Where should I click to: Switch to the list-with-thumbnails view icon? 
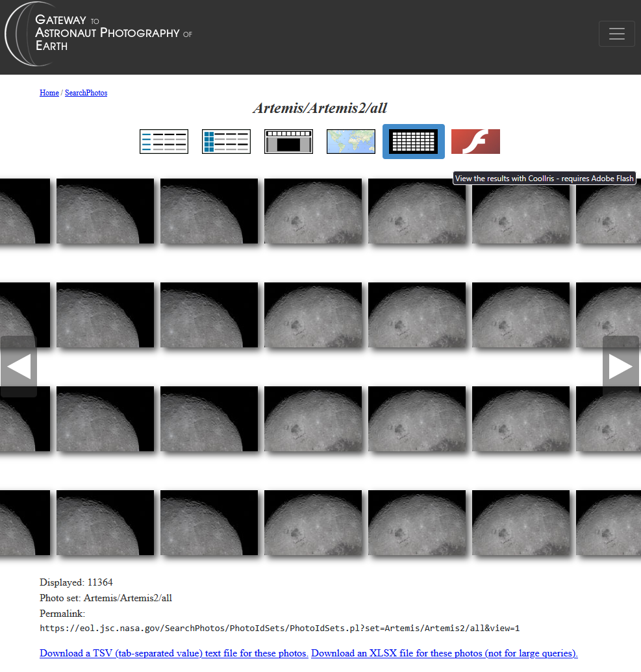tap(227, 142)
